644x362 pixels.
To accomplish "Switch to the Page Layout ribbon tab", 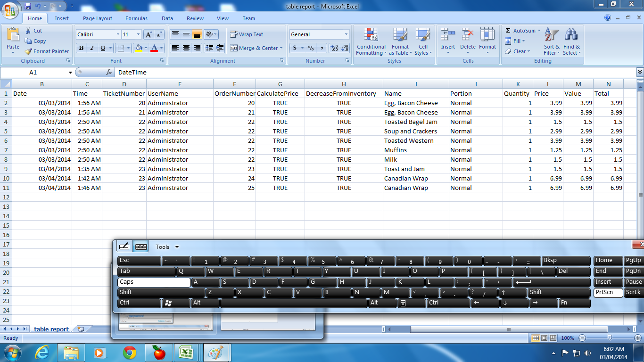I will [98, 18].
